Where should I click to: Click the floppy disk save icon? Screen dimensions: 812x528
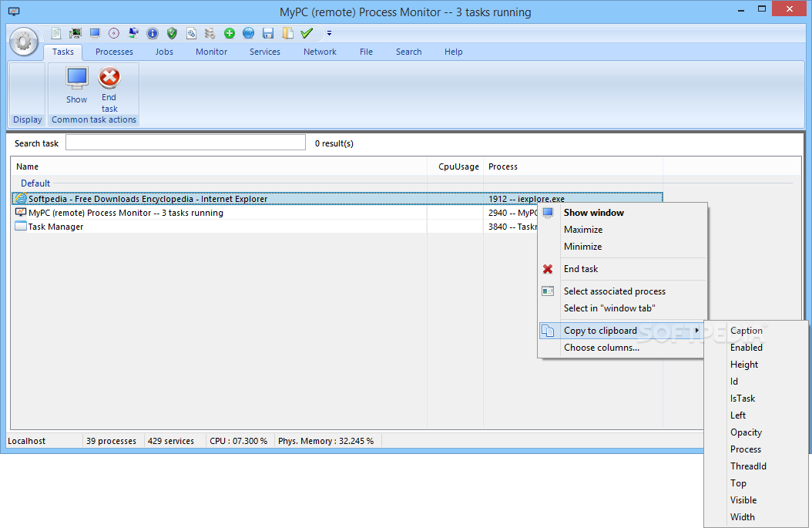(x=268, y=33)
